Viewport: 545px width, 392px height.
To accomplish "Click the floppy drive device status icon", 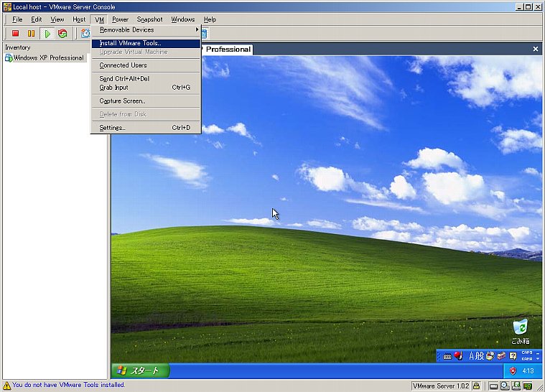I will click(516, 386).
